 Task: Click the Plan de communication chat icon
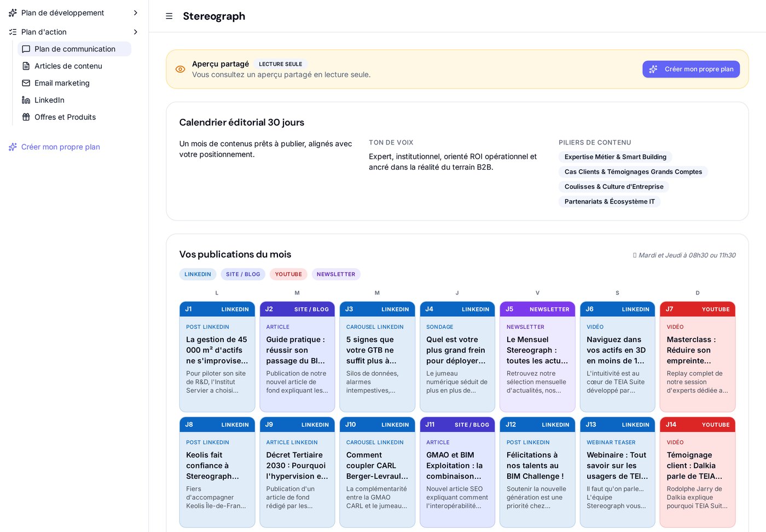click(26, 49)
